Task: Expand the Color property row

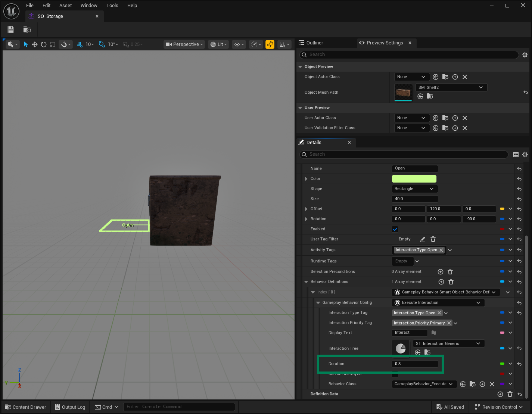Action: pos(306,179)
